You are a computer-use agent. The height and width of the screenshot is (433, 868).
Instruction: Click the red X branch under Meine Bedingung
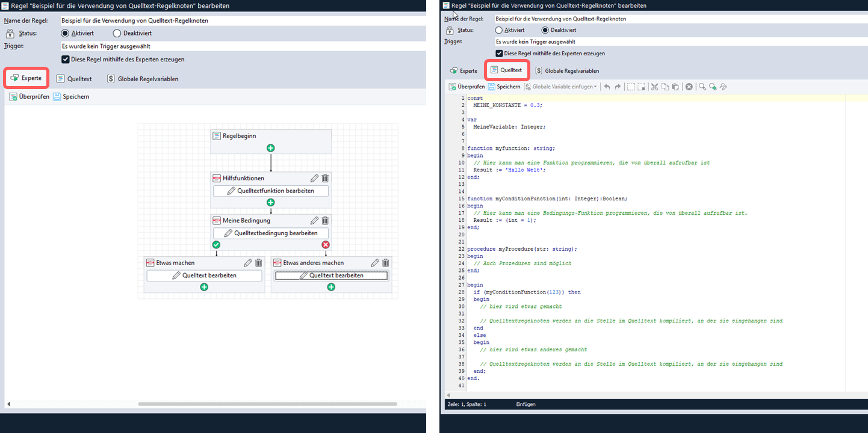coord(326,245)
